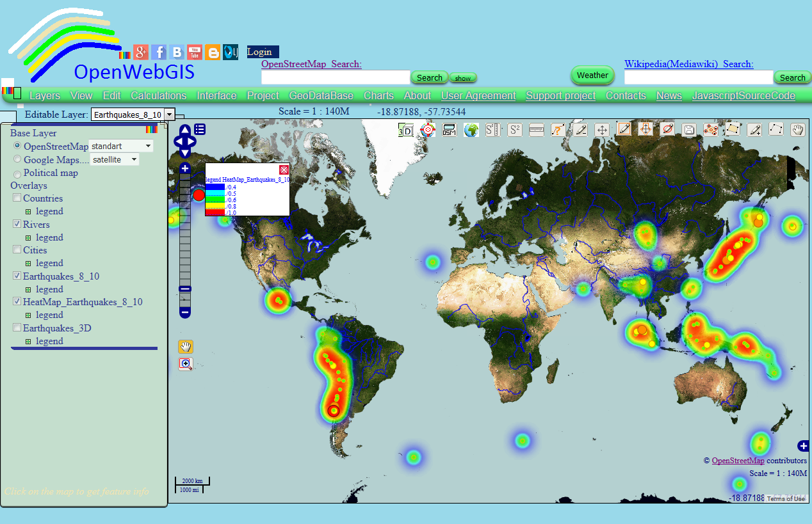Open the Editable Layer dropdown
The width and height of the screenshot is (812, 524).
tap(133, 115)
